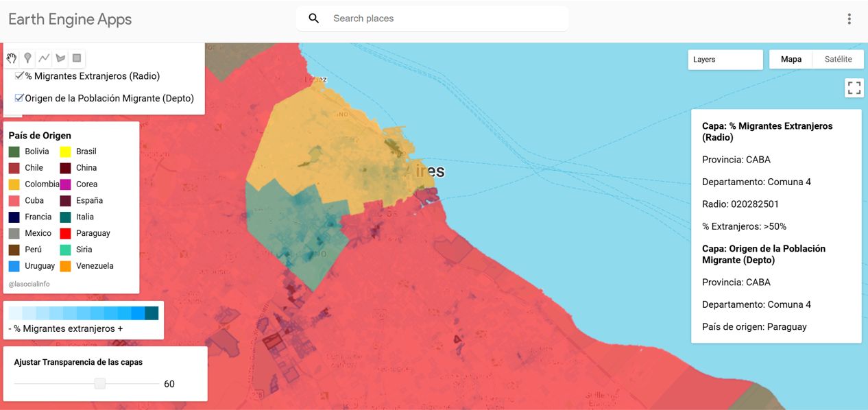
Task: Select the draw line tool
Action: [x=44, y=58]
